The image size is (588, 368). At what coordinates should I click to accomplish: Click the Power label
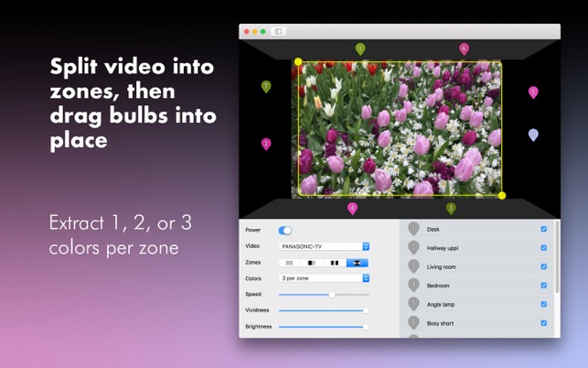252,230
